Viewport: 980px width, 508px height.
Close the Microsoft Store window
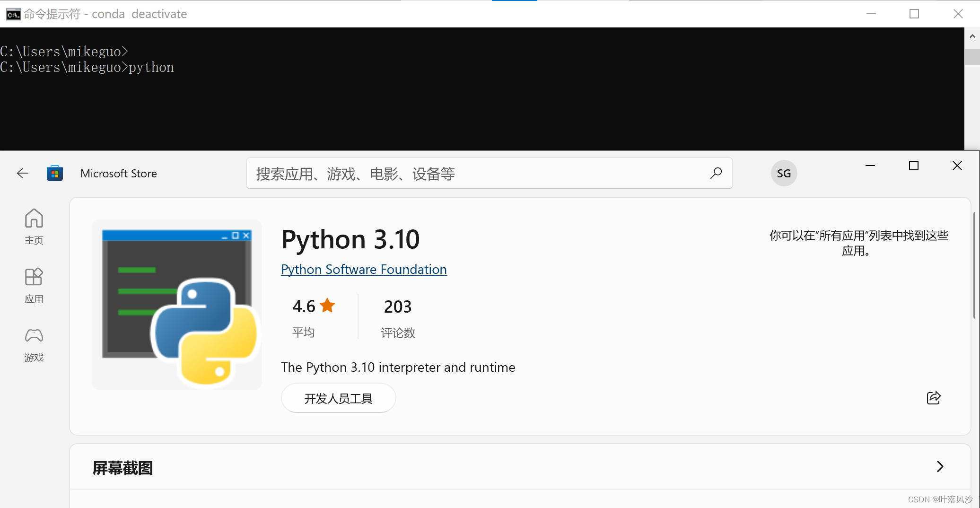tap(957, 166)
